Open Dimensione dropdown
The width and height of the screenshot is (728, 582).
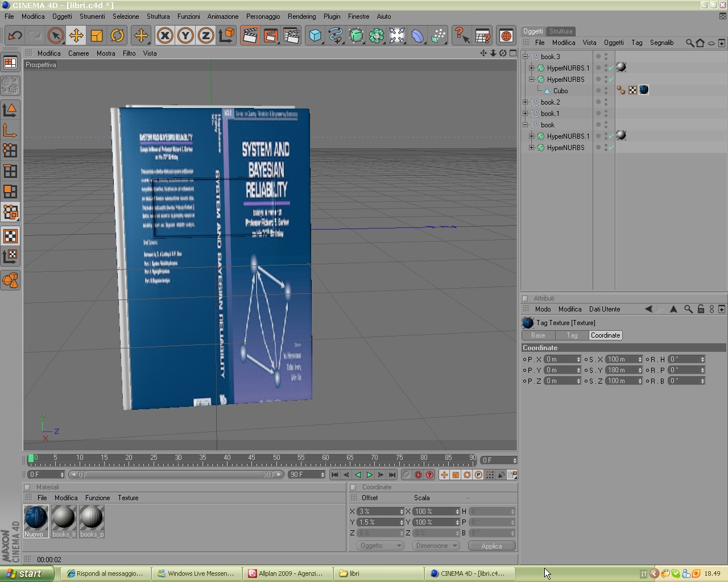coord(436,546)
